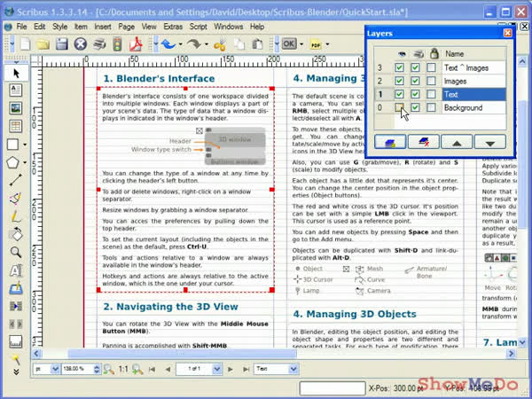532x399 pixels.
Task: Select the Rotate Item tool
Action: click(x=16, y=234)
